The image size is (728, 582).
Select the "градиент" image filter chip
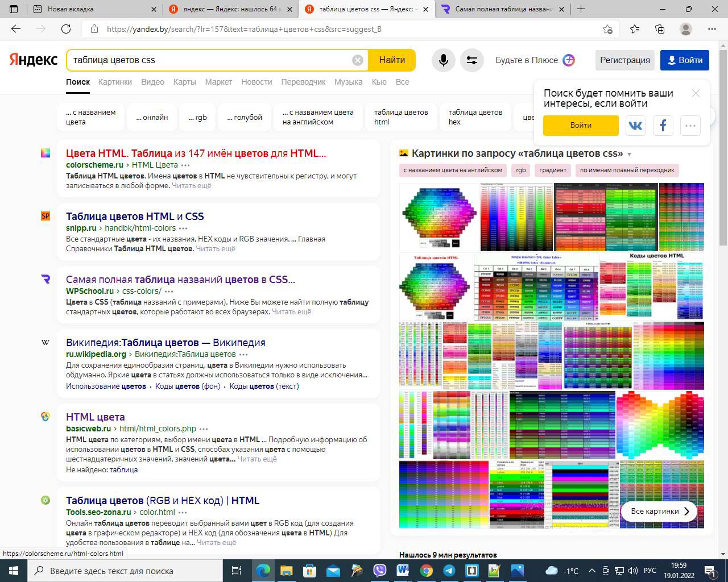click(553, 170)
